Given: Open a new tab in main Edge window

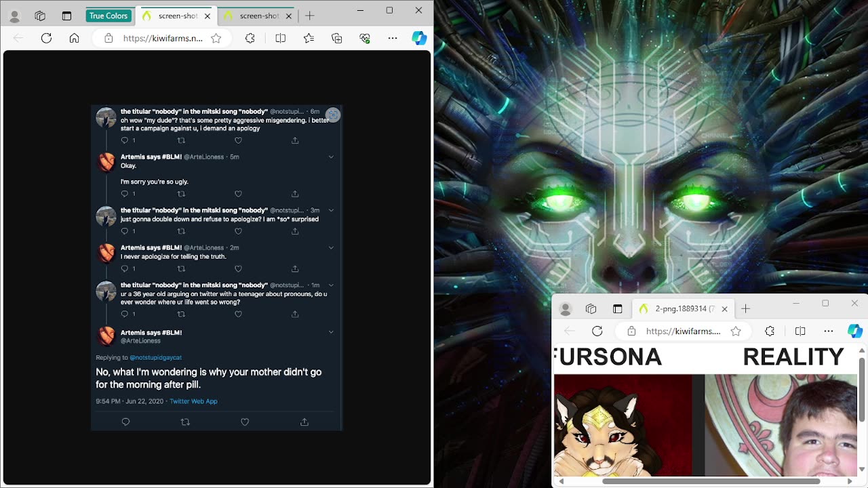Looking at the screenshot, I should tap(310, 16).
